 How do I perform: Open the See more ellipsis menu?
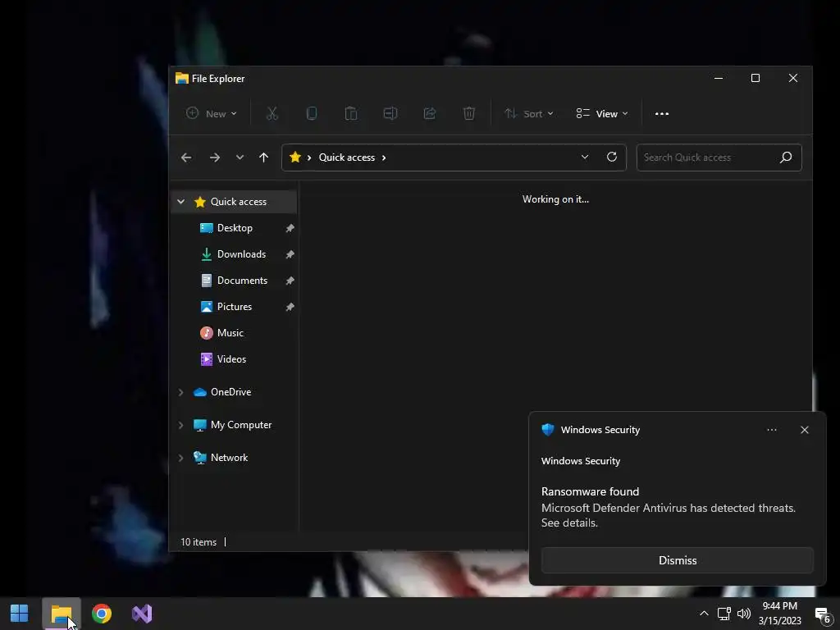pyautogui.click(x=662, y=113)
